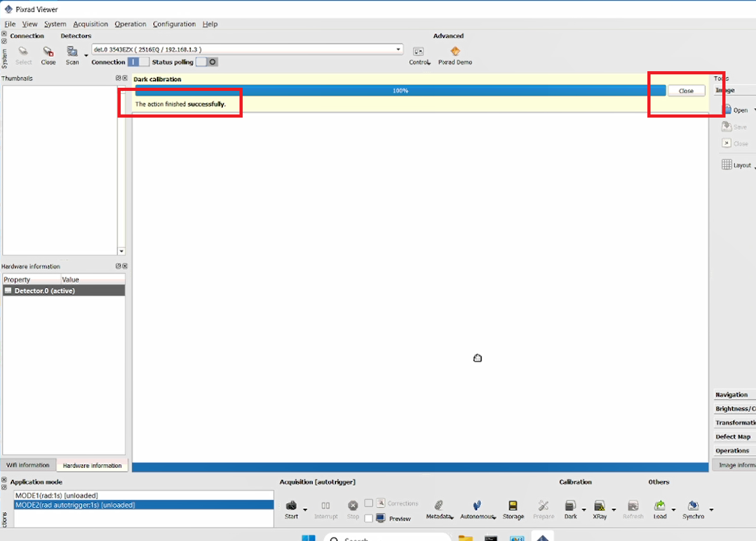This screenshot has height=541, width=756.
Task: Open the Acquisition menu
Action: (90, 24)
